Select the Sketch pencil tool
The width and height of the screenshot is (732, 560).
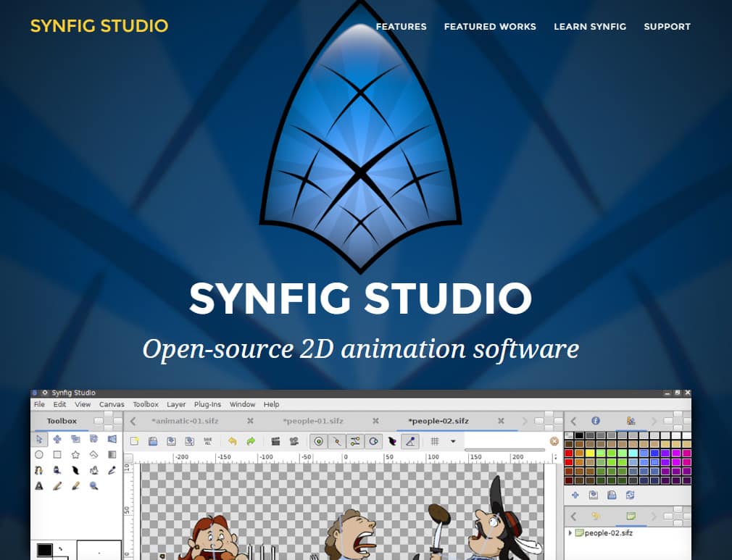point(57,486)
